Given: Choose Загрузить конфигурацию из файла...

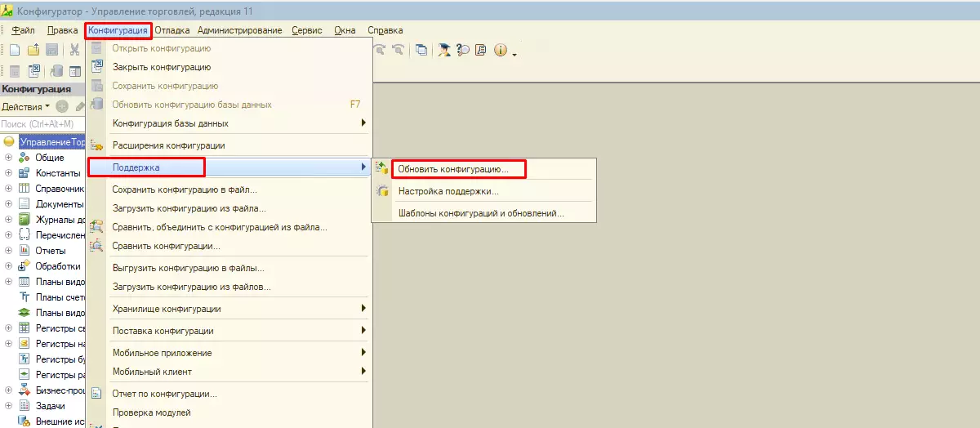Looking at the screenshot, I should click(229, 208).
